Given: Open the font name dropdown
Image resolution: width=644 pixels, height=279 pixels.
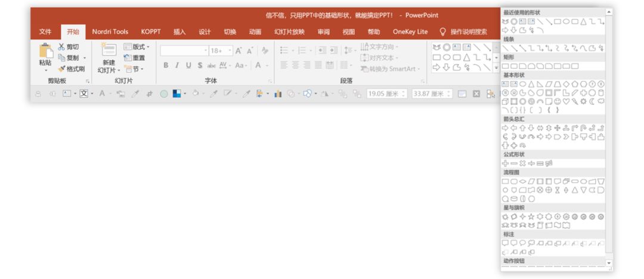Looking at the screenshot, I should tap(206, 51).
